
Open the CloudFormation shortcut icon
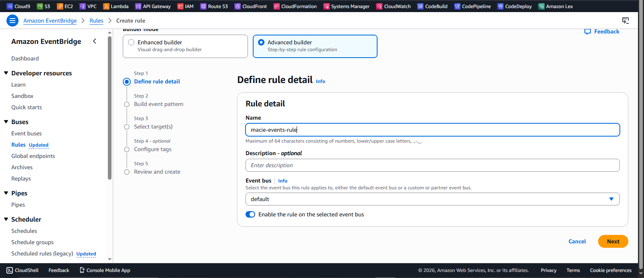click(x=277, y=6)
